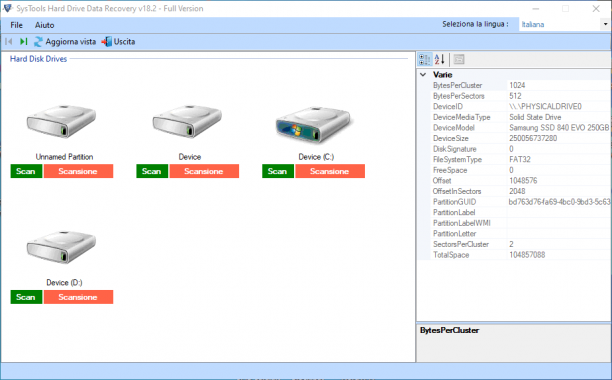Image resolution: width=612 pixels, height=380 pixels.
Task: Select the DeviceID property row
Action: (x=520, y=106)
